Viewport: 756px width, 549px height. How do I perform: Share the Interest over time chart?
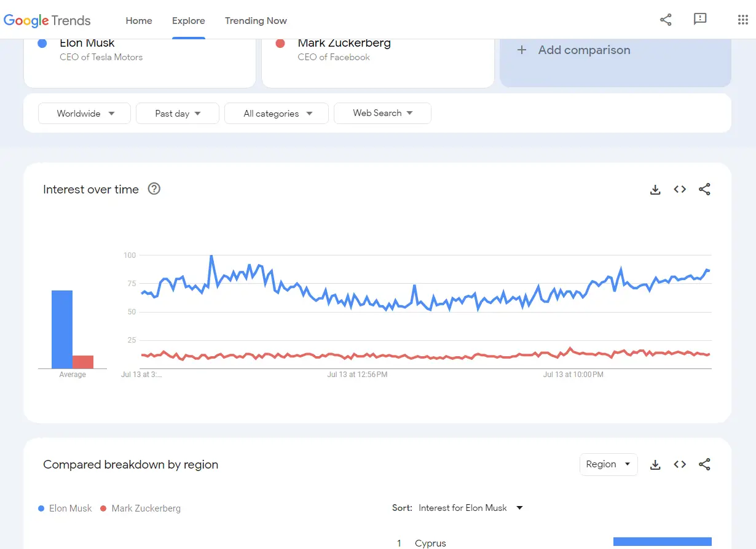(704, 190)
